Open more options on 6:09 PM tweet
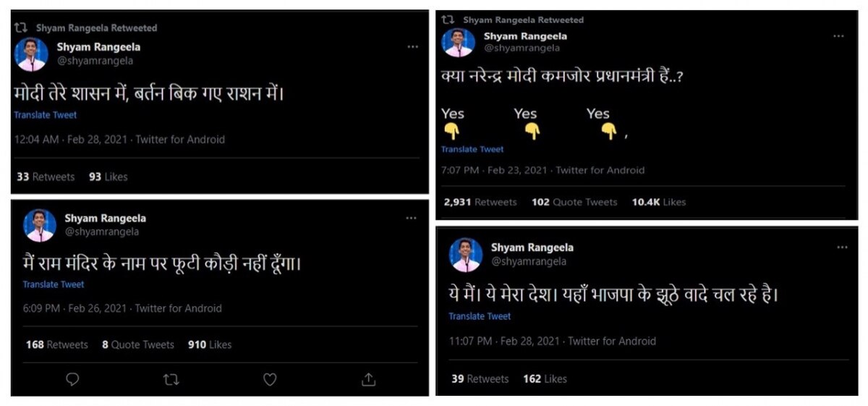 tap(411, 218)
